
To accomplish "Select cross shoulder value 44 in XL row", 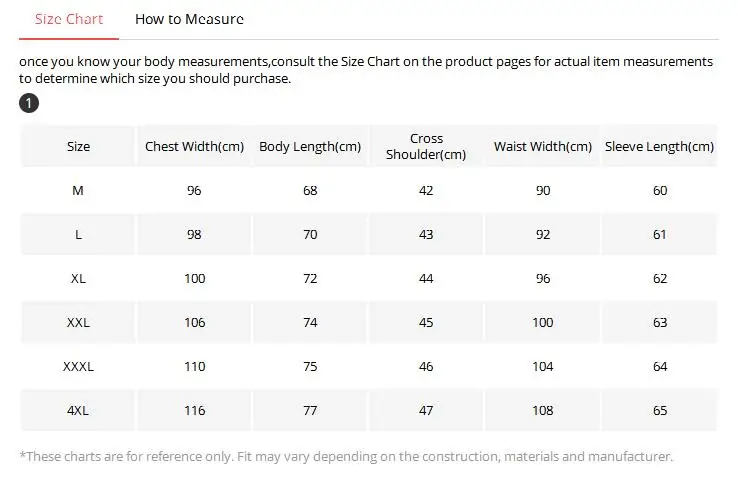I will click(426, 278).
